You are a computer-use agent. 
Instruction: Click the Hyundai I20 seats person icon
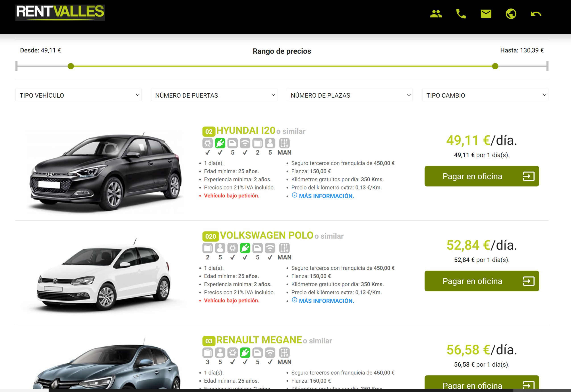tap(270, 143)
